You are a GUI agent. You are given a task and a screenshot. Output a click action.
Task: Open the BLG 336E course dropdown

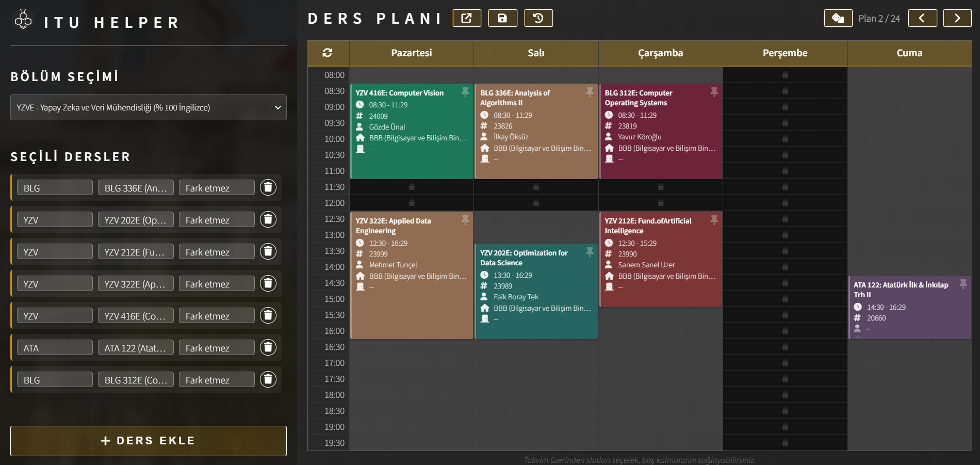coord(136,188)
